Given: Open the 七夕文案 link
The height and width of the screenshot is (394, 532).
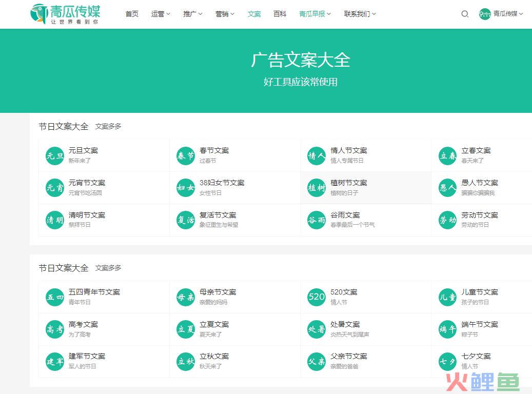Looking at the screenshot, I should point(476,356).
